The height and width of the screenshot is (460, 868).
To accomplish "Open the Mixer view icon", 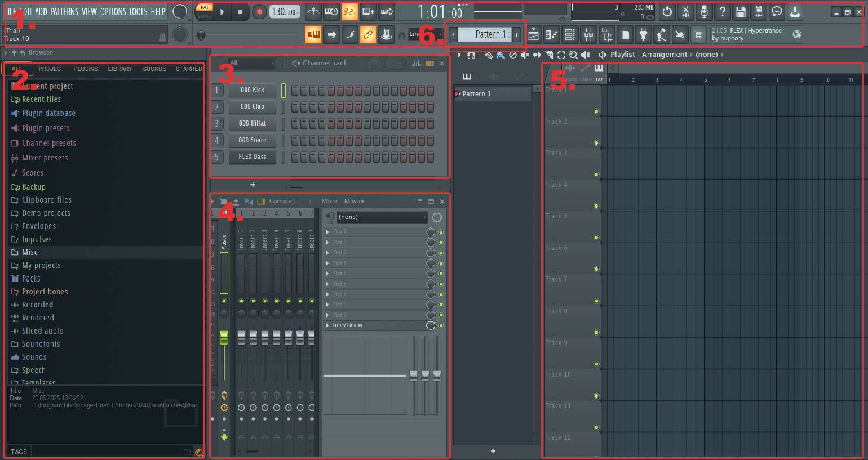I will (x=588, y=35).
